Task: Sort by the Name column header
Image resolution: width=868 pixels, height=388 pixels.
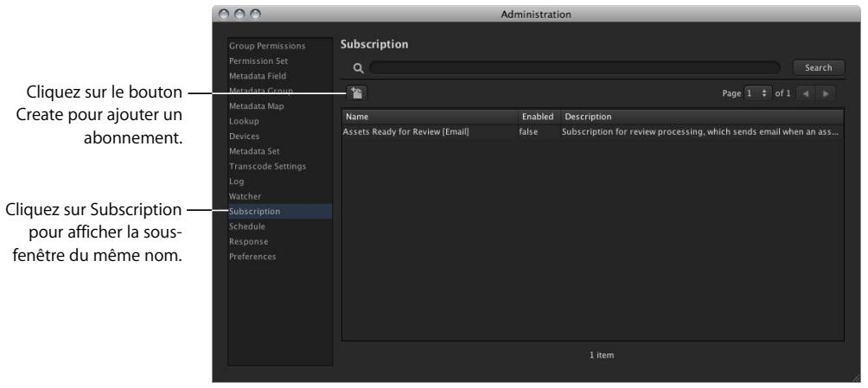Action: (430, 117)
